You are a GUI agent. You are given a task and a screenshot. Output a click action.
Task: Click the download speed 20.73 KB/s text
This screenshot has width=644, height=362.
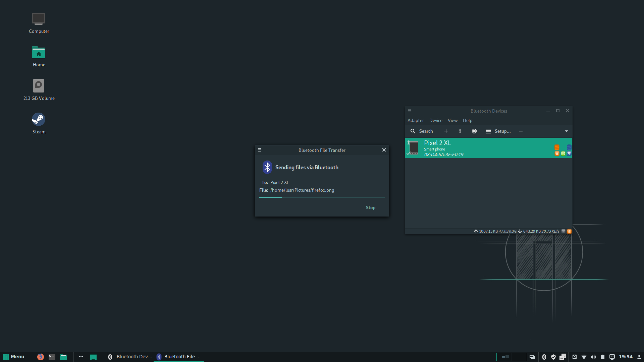pyautogui.click(x=550, y=231)
